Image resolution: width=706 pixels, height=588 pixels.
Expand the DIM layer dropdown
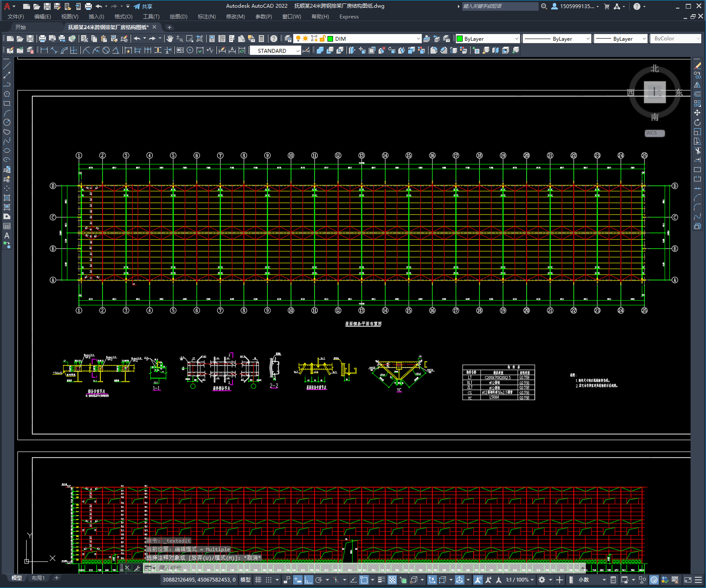(x=418, y=39)
